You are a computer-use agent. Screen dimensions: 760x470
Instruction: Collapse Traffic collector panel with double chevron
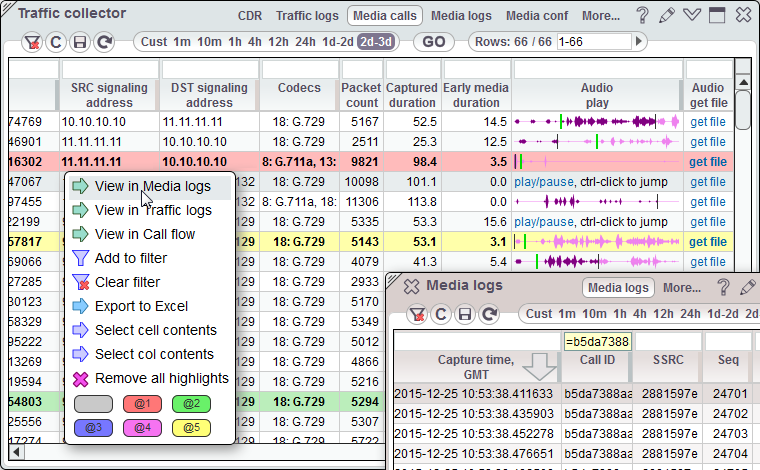[x=691, y=15]
